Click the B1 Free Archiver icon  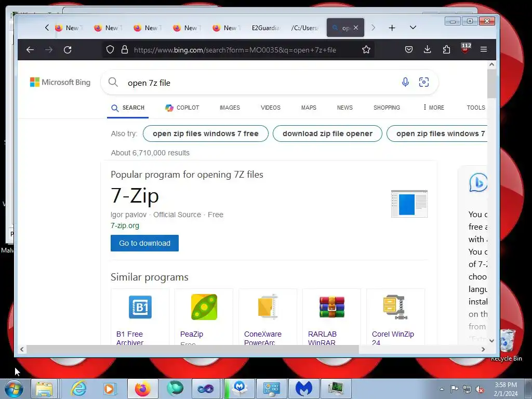point(140,307)
